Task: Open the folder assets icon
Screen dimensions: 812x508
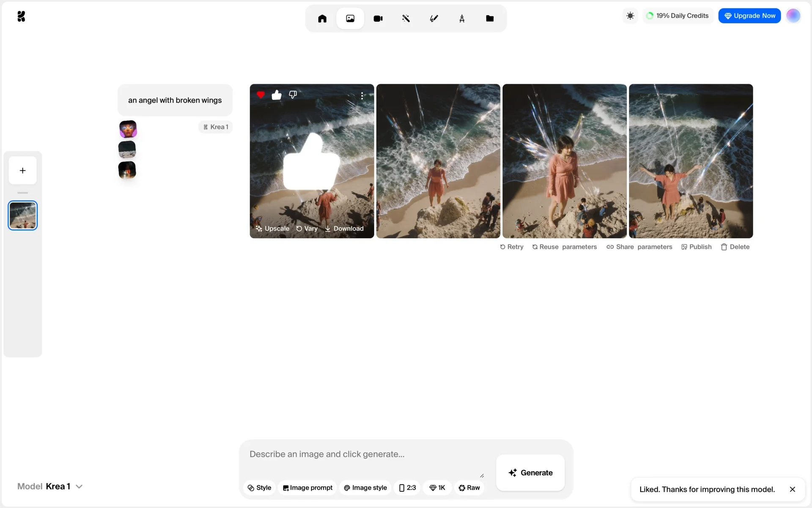Action: point(490,19)
